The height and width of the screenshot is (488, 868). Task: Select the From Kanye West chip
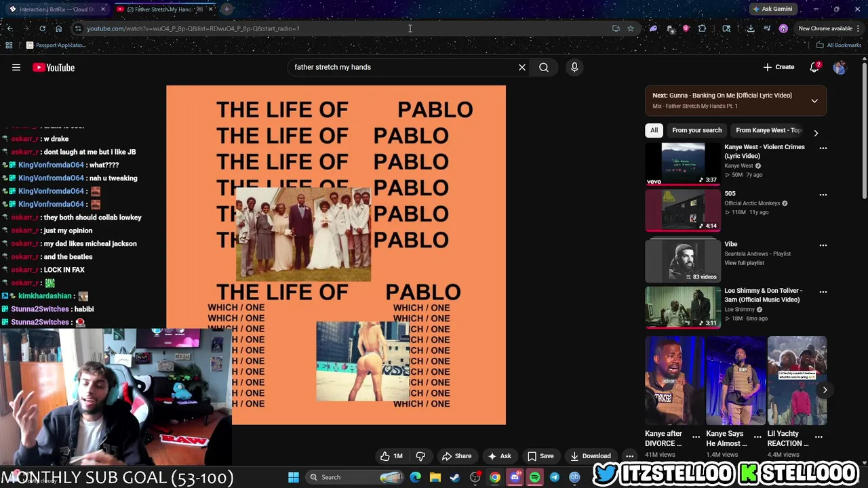pos(768,130)
